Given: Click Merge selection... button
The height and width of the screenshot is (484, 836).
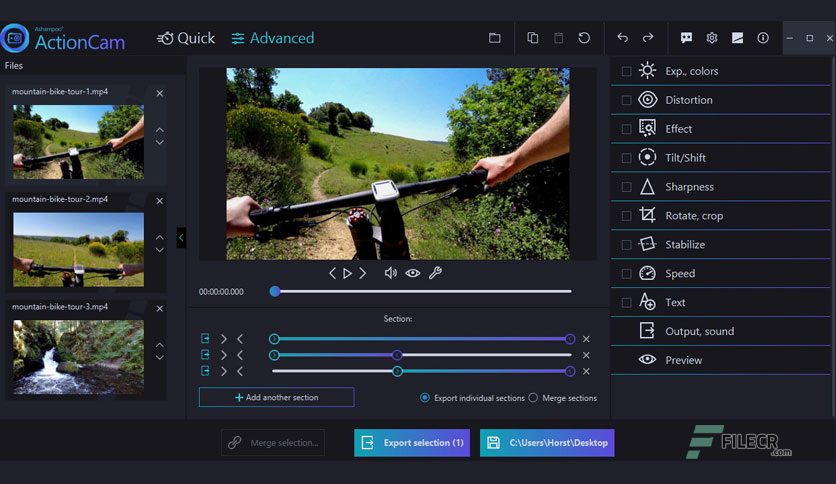Looking at the screenshot, I should (273, 442).
